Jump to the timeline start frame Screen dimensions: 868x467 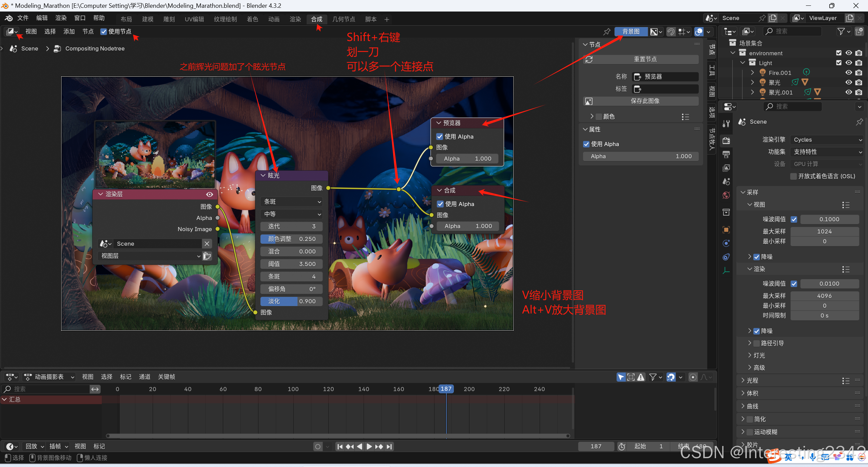pyautogui.click(x=340, y=447)
